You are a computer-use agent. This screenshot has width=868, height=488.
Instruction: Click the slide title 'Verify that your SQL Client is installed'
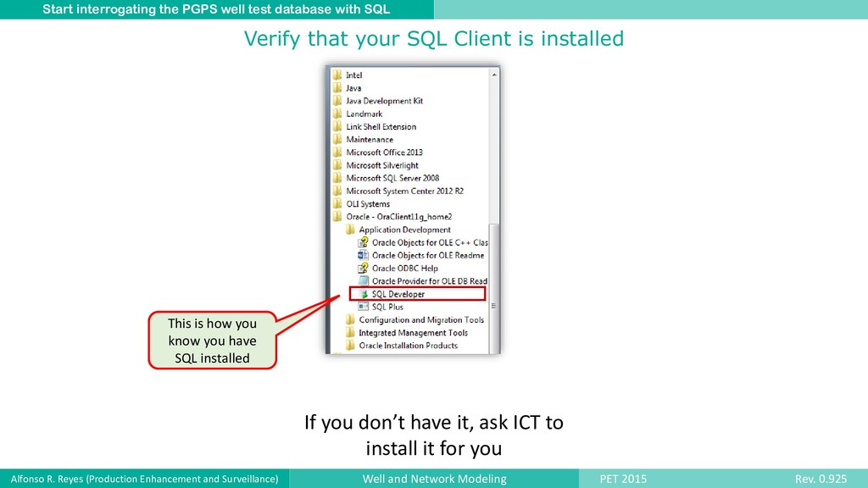434,38
